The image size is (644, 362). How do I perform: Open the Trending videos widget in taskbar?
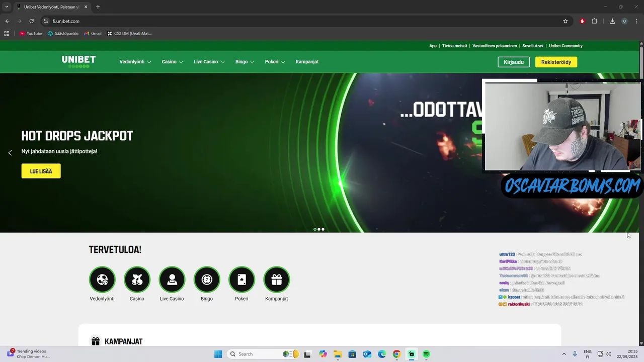29,354
